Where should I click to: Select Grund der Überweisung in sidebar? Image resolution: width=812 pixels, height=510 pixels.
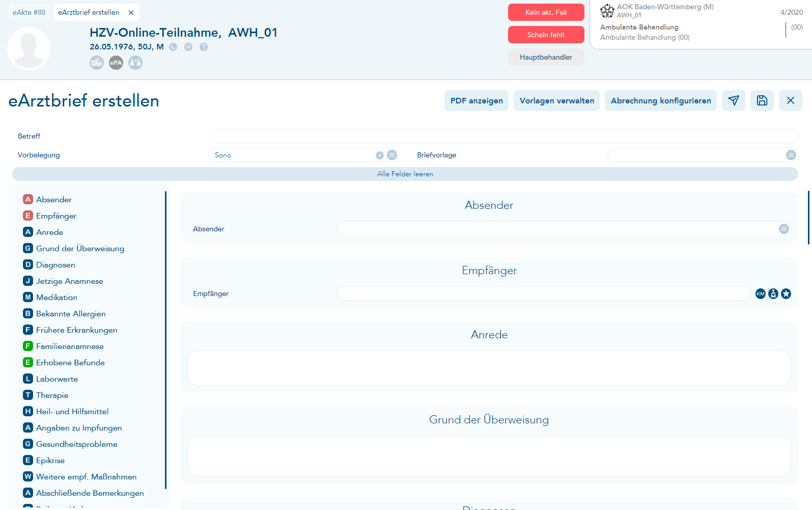74,249
